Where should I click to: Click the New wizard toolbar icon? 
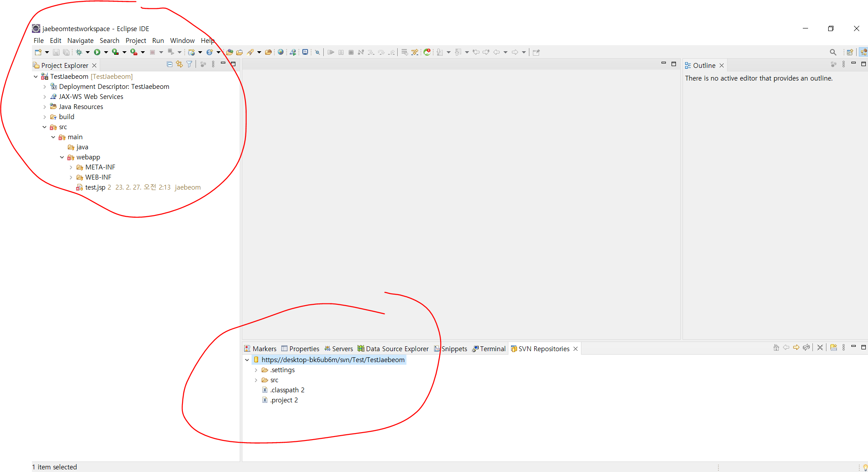(x=38, y=53)
